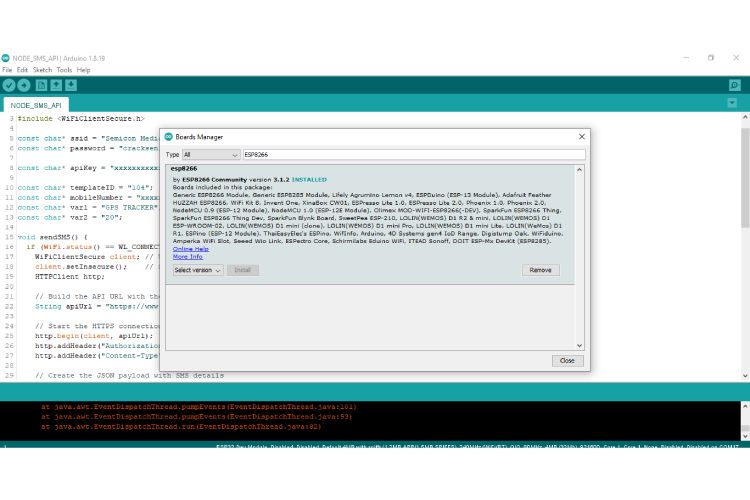The image size is (750, 500).
Task: Open the tab options dropdown arrow
Action: coord(735,104)
